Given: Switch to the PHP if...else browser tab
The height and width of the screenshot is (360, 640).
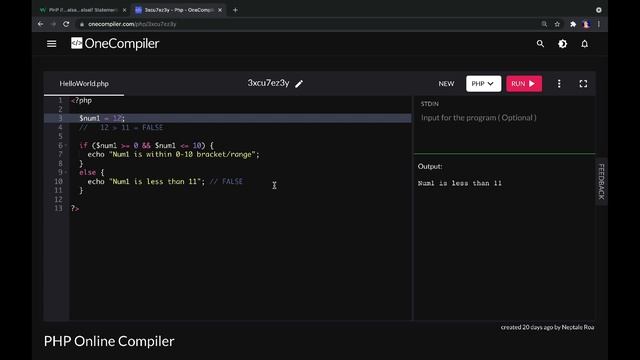Looking at the screenshot, I should point(82,10).
